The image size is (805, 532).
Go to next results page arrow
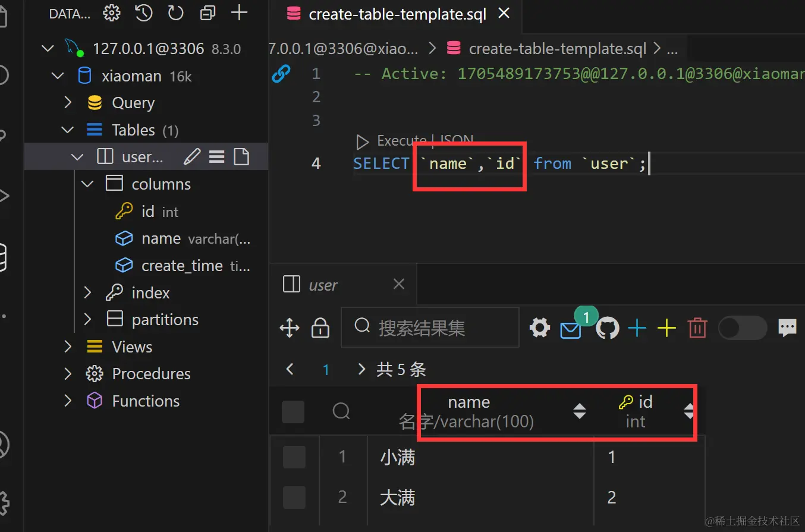pyautogui.click(x=361, y=370)
